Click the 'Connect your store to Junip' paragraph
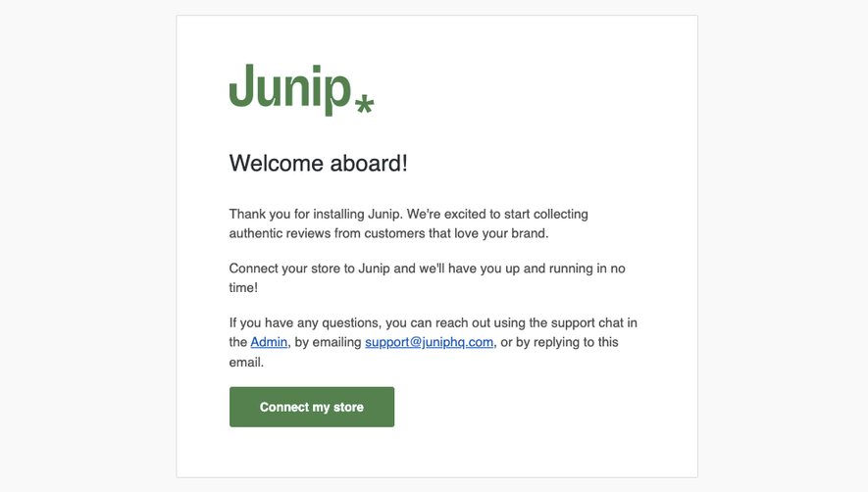This screenshot has width=868, height=492. (428, 277)
